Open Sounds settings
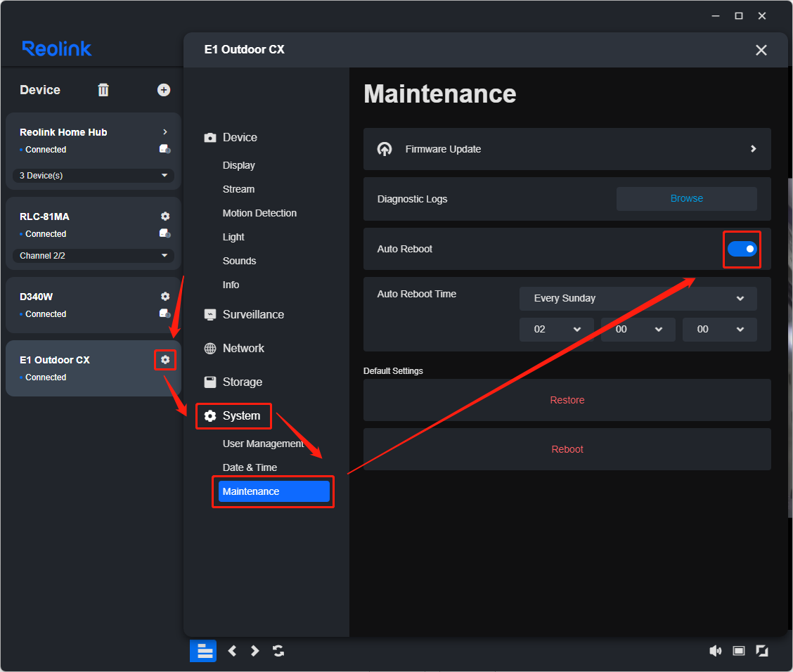The height and width of the screenshot is (672, 793). pos(239,261)
